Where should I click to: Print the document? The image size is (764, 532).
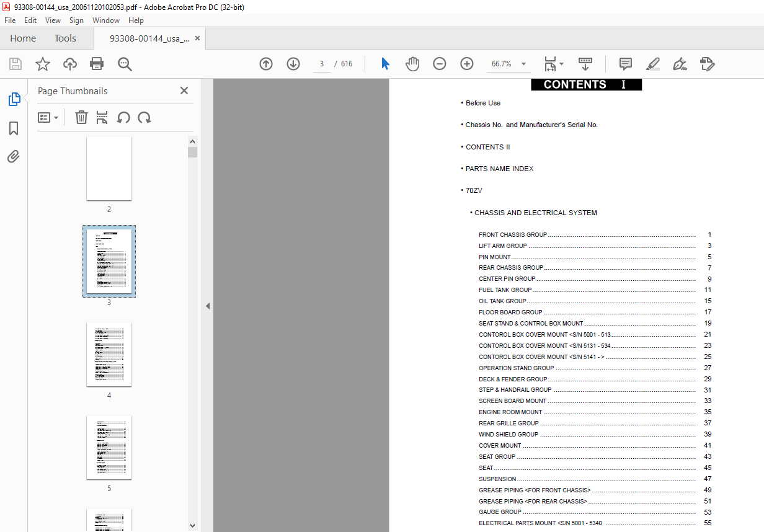(97, 64)
